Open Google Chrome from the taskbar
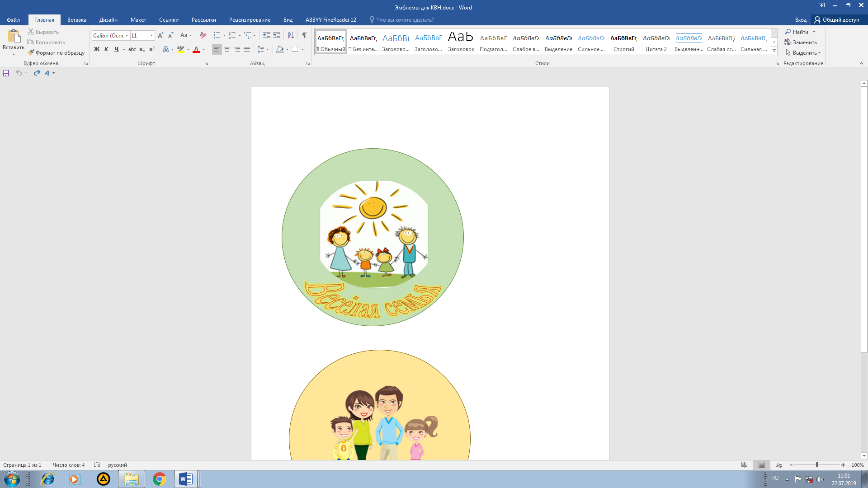 pyautogui.click(x=159, y=479)
